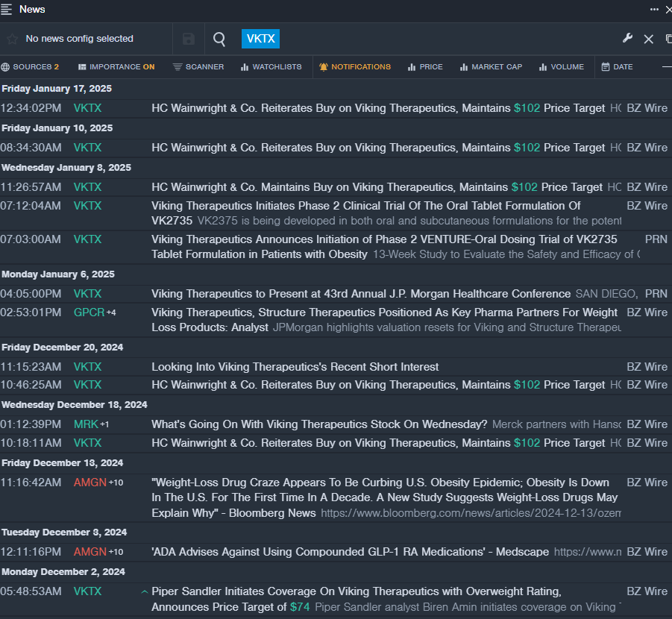Open Looking Into Viking Therapeutics's Short Interest article
The height and width of the screenshot is (619, 672).
click(x=295, y=367)
